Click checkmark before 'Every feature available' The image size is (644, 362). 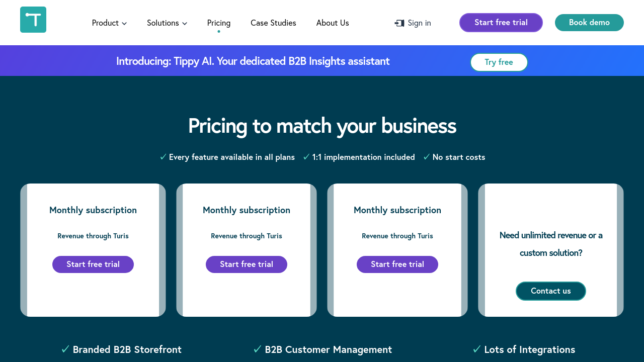(x=163, y=157)
